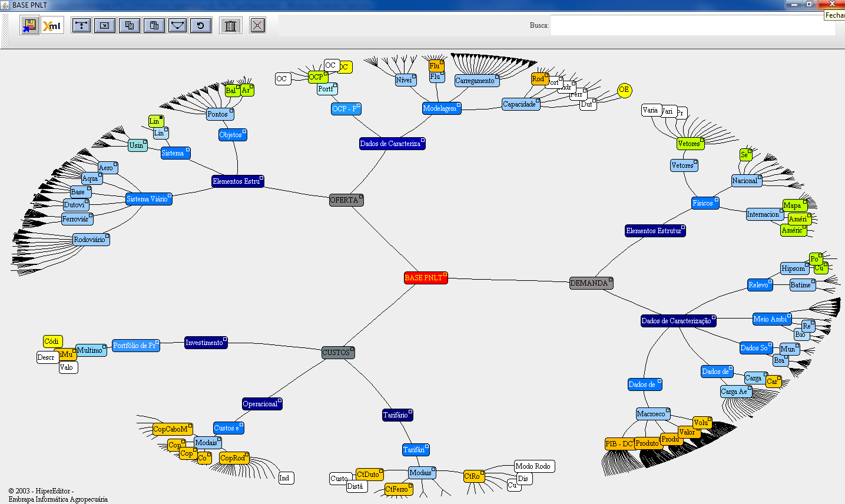Viewport: 845px width, 504px height.
Task: Select the yellow Códi node
Action: (53, 341)
